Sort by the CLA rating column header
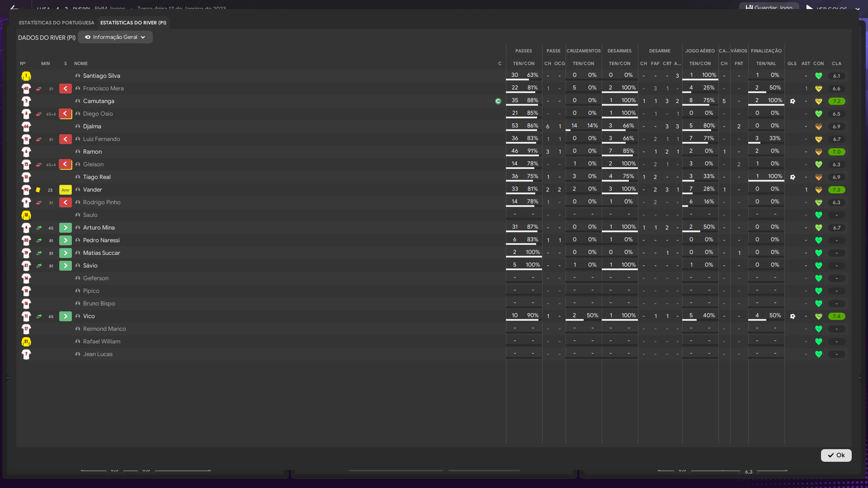Image resolution: width=868 pixels, height=488 pixels. [837, 64]
